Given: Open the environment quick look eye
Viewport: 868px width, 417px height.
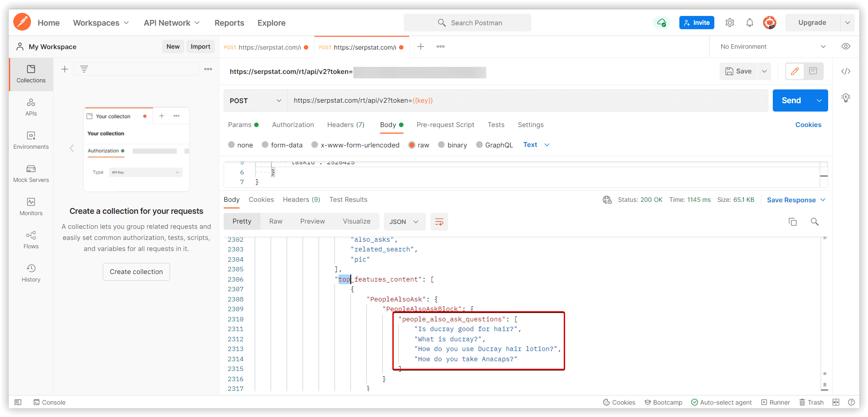Looking at the screenshot, I should [846, 46].
